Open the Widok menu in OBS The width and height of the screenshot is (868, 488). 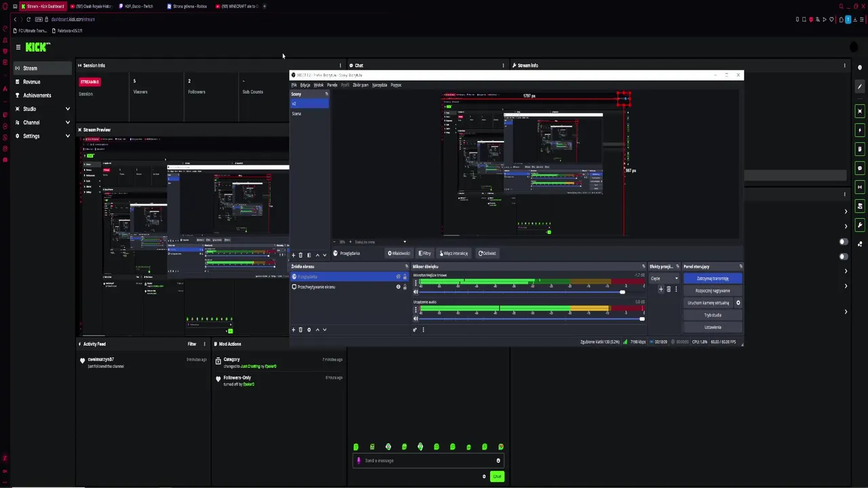coord(318,85)
